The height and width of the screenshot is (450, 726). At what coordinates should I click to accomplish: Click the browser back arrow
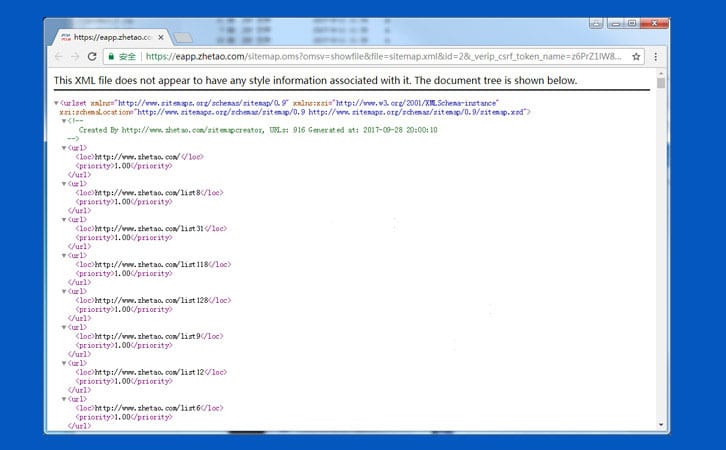(x=58, y=56)
